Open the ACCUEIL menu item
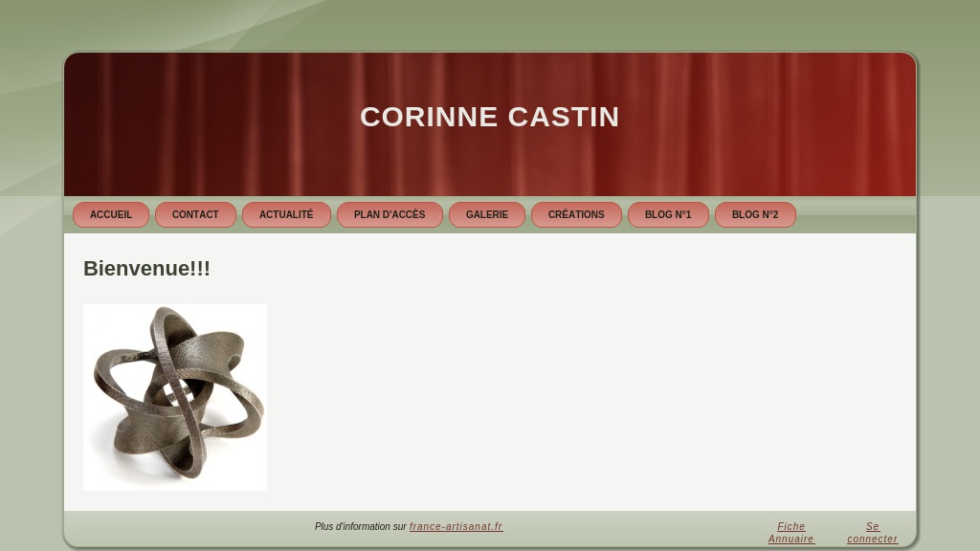Screen dimensions: 980x551 tap(111, 214)
